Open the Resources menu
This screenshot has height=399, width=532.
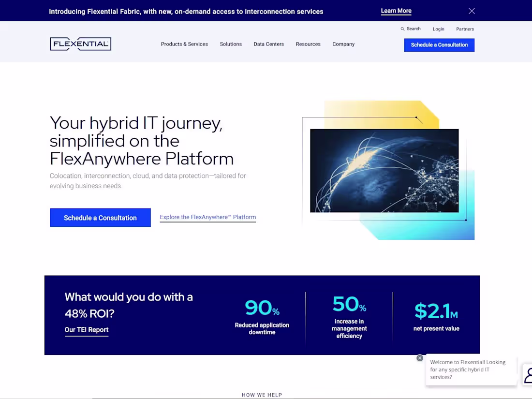tap(308, 44)
